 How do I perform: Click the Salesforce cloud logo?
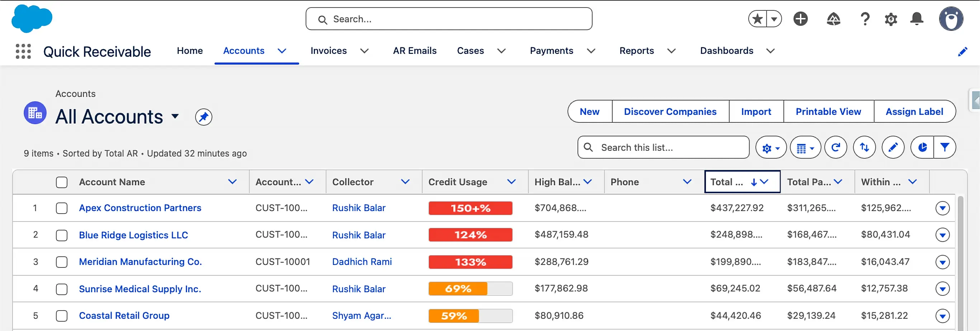(32, 19)
